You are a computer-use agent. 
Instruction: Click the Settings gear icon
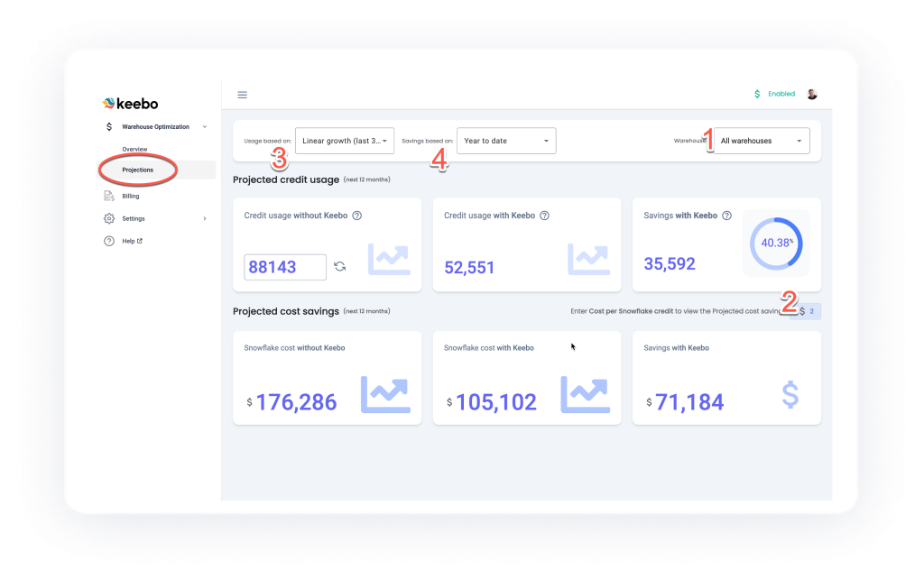[x=109, y=218]
